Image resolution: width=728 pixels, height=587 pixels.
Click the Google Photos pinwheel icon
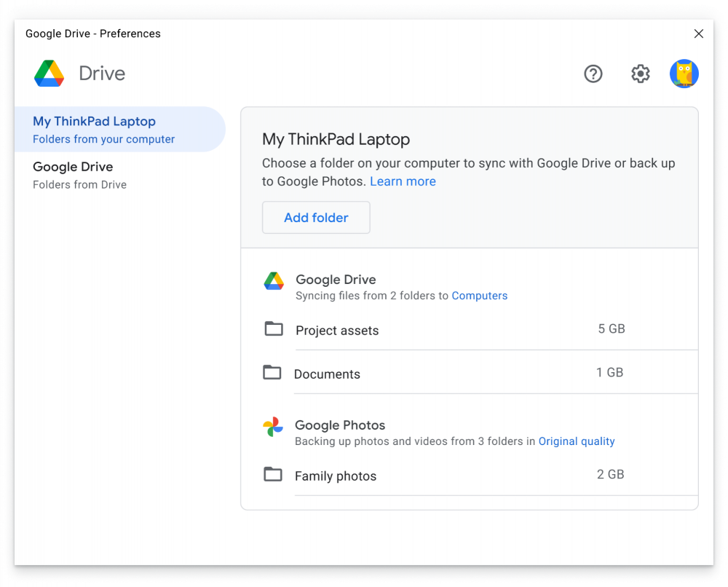[273, 426]
